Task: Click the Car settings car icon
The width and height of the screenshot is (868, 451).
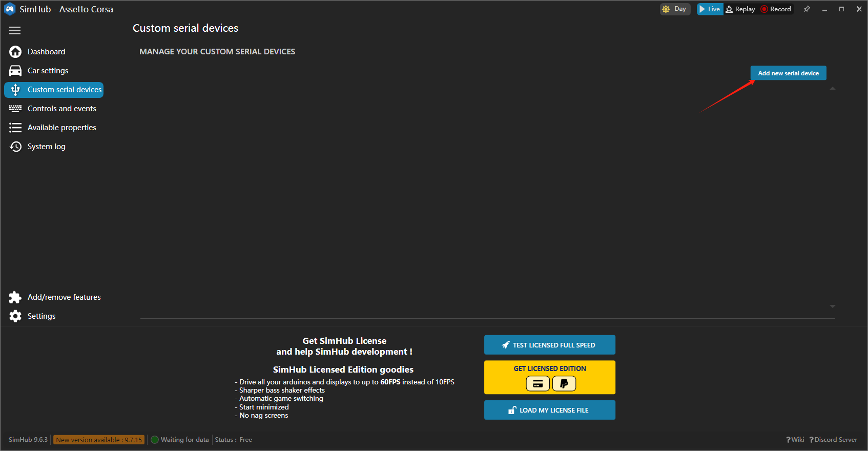Action: click(x=15, y=71)
